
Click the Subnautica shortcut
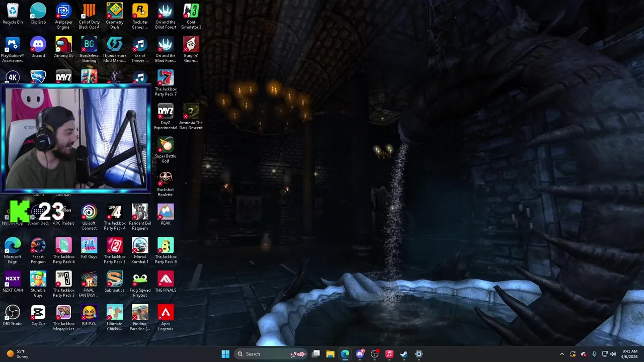[114, 282]
